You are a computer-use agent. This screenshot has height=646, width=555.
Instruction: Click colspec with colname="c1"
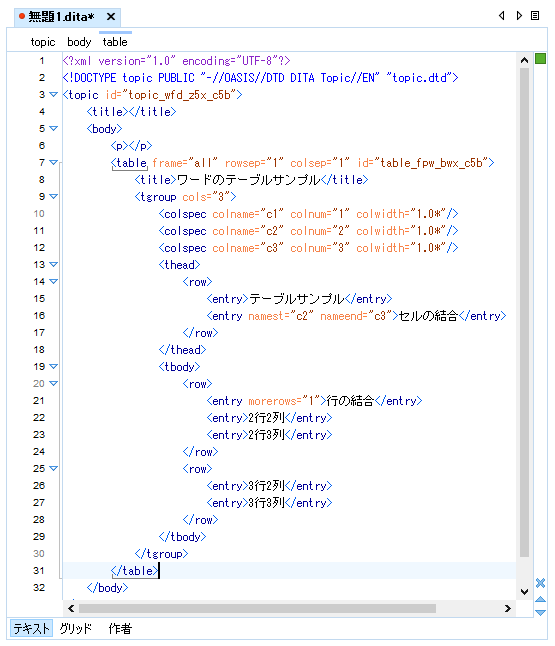[x=309, y=214]
